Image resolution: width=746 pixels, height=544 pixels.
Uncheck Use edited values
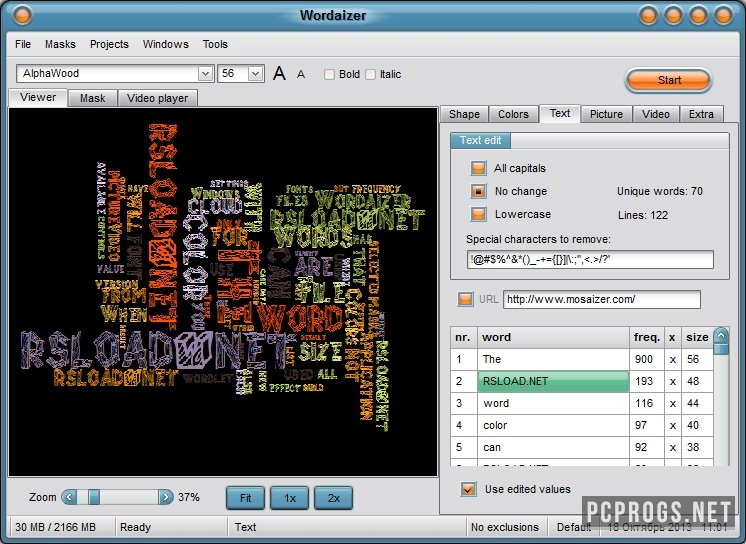tap(468, 489)
